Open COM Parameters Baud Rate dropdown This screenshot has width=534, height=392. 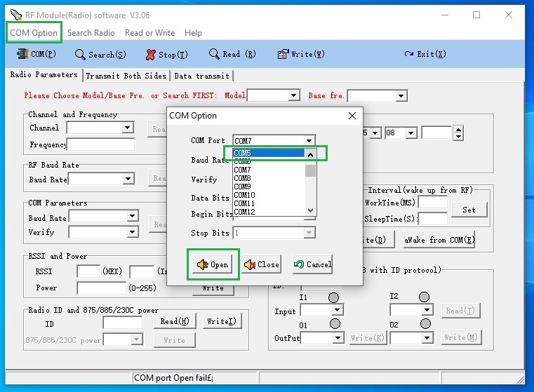(x=132, y=216)
